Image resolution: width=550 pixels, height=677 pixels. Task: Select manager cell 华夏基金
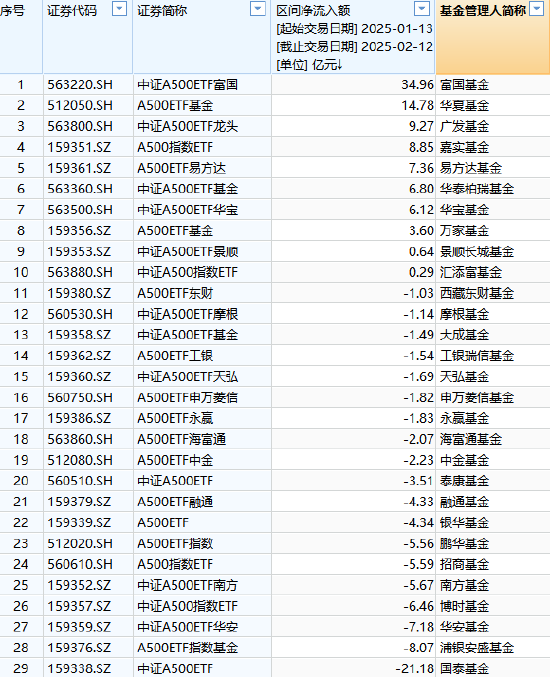[x=493, y=105]
